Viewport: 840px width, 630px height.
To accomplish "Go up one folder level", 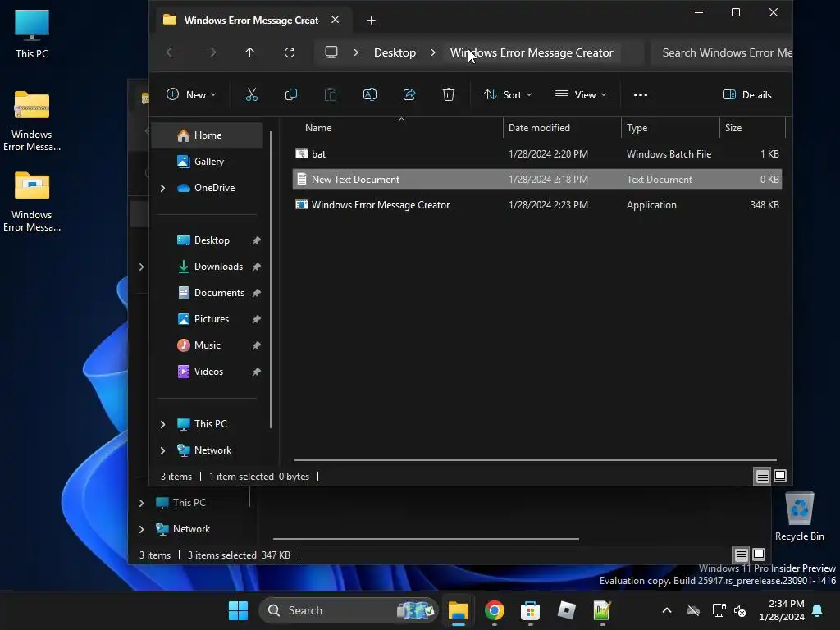I will tap(249, 52).
